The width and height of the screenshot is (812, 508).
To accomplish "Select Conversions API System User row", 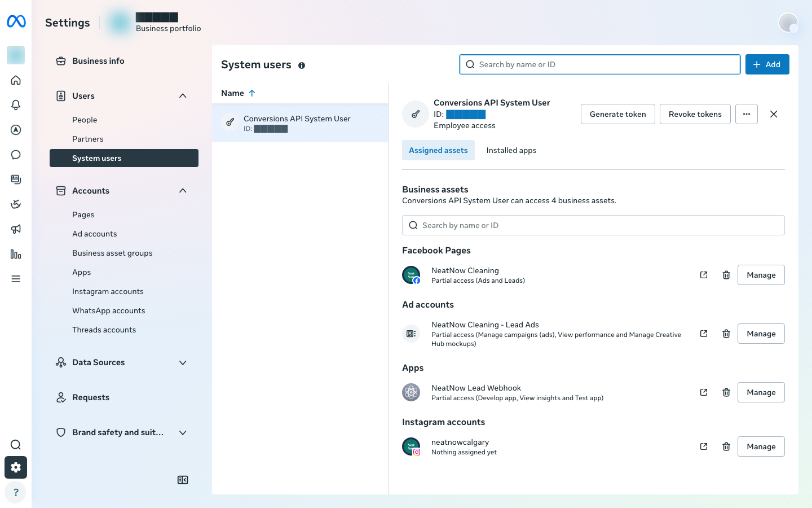I will [300, 123].
